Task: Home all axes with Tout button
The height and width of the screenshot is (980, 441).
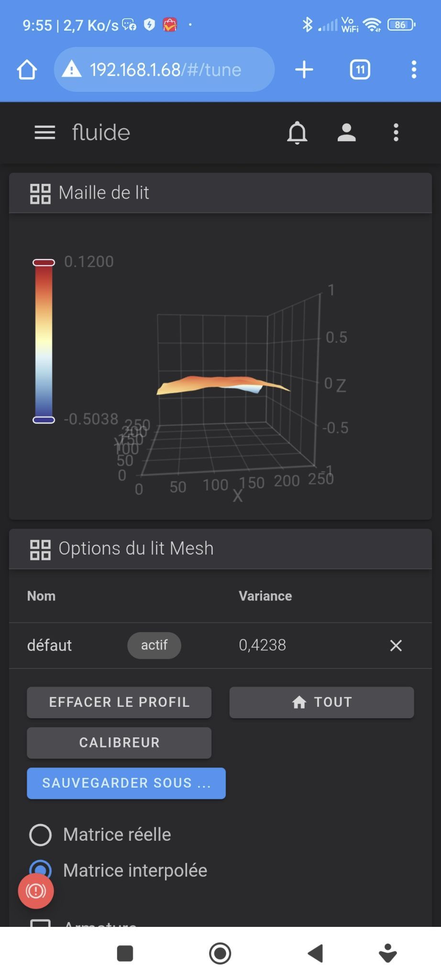Action: (x=321, y=702)
